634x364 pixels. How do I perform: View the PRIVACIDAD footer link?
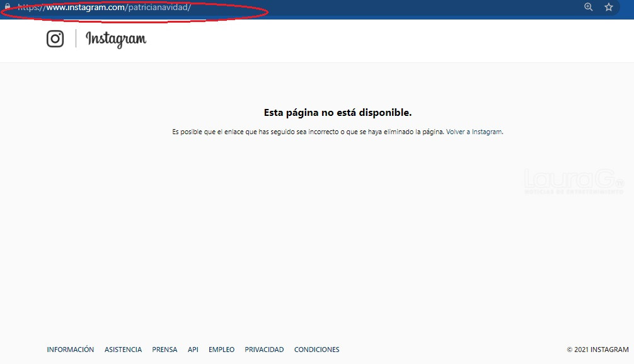pyautogui.click(x=264, y=350)
